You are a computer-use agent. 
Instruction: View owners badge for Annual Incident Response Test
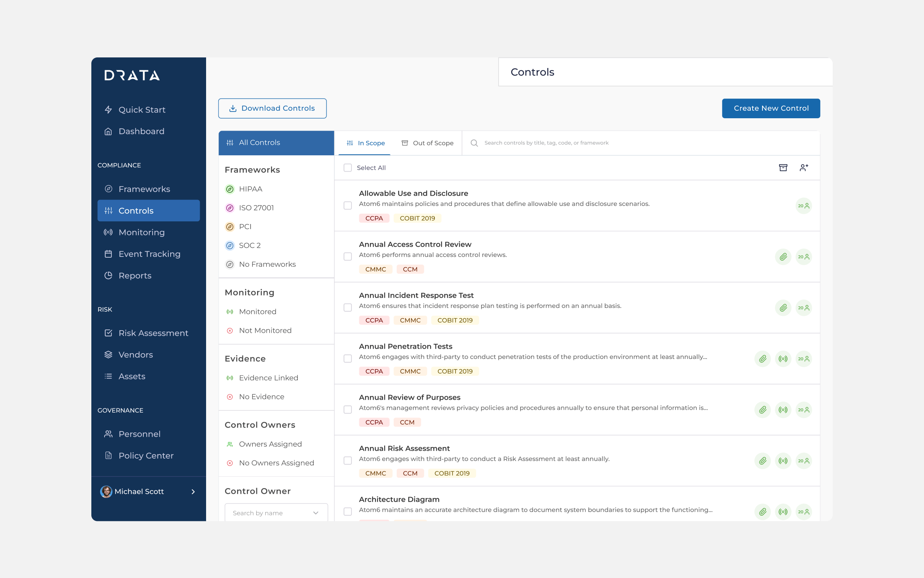click(804, 308)
